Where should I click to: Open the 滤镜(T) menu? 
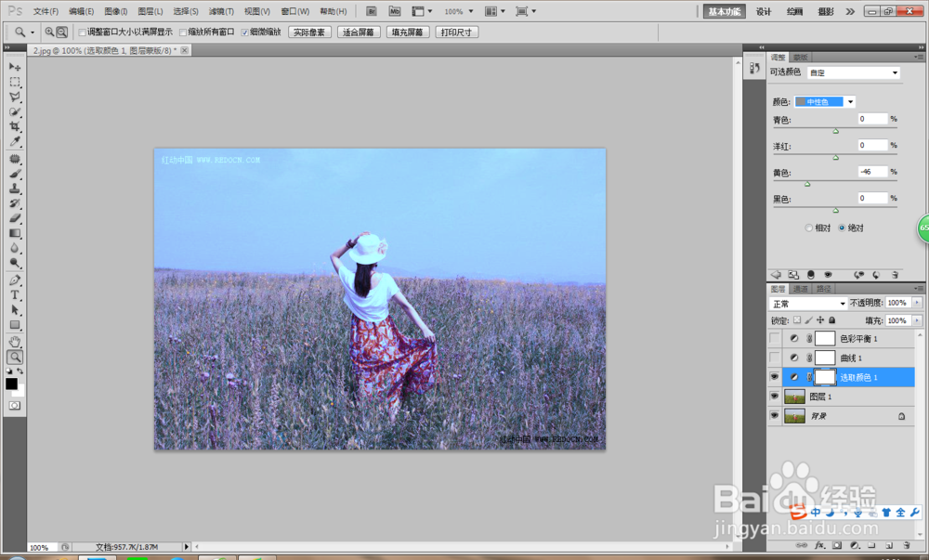(221, 11)
